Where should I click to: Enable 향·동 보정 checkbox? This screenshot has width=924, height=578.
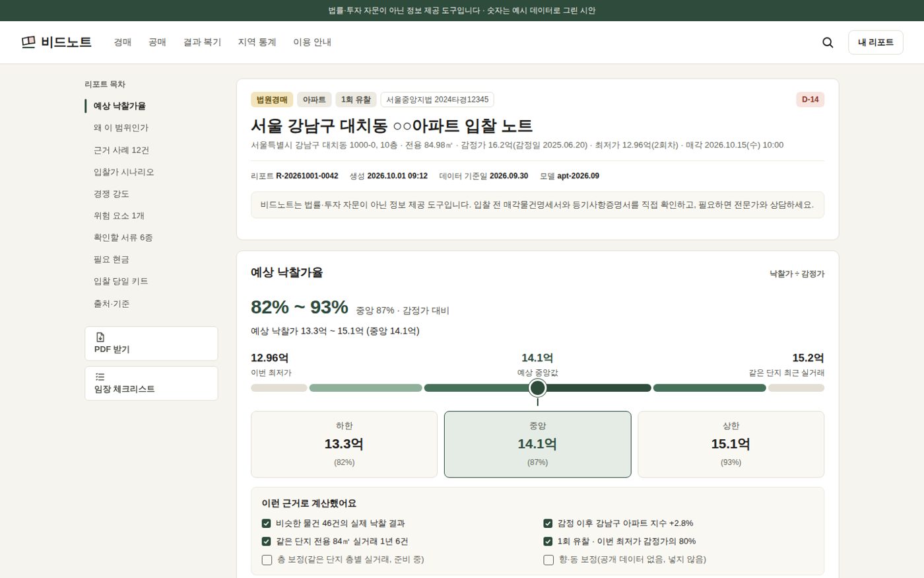click(x=548, y=560)
